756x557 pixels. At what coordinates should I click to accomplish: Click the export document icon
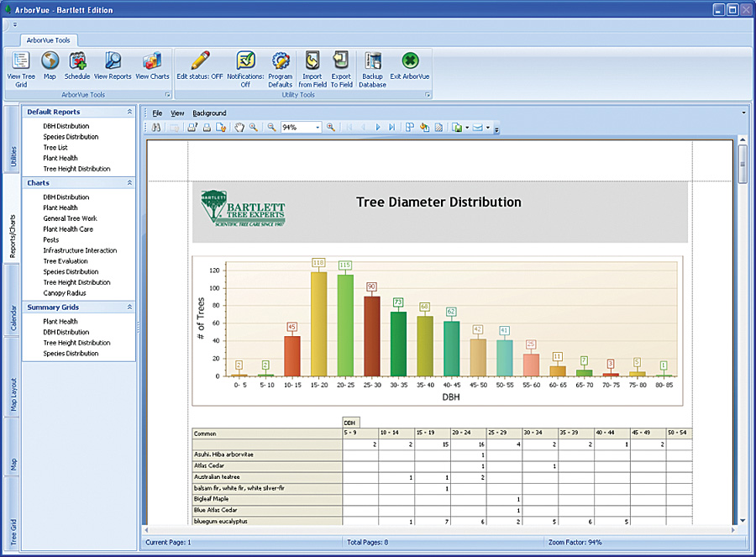tap(457, 128)
